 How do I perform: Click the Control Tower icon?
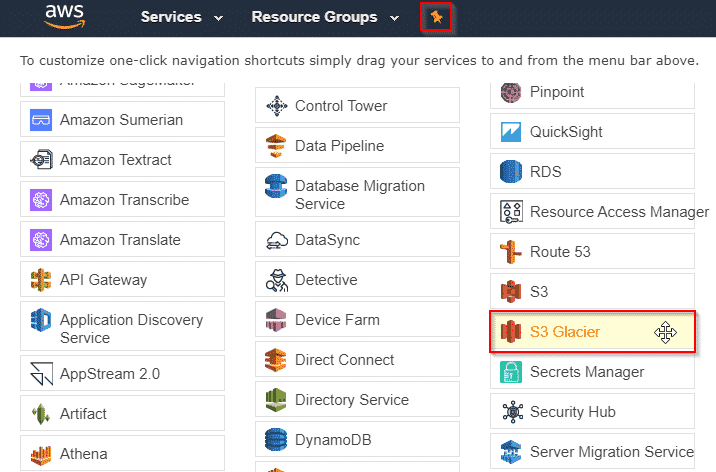[277, 106]
